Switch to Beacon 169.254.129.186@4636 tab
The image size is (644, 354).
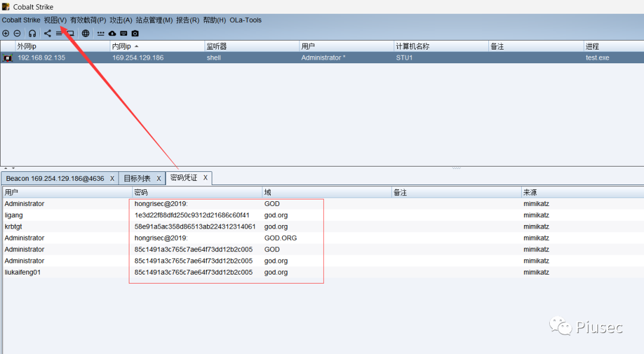[x=55, y=178]
